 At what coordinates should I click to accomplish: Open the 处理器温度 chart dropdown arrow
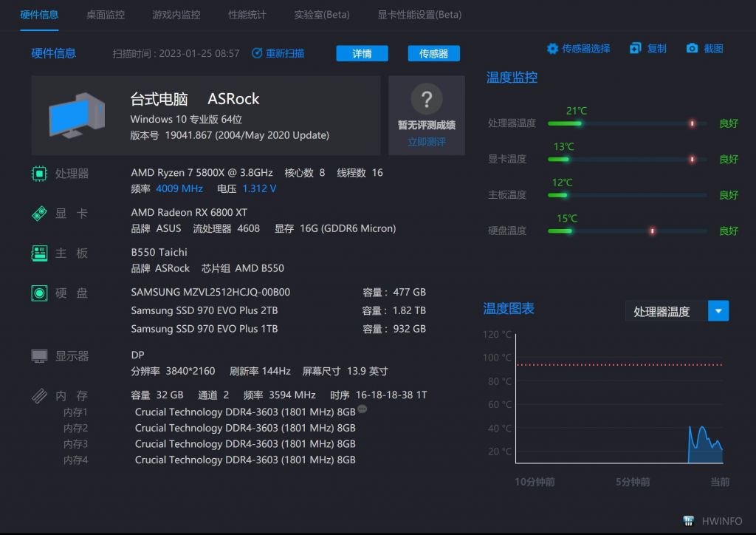click(x=718, y=311)
